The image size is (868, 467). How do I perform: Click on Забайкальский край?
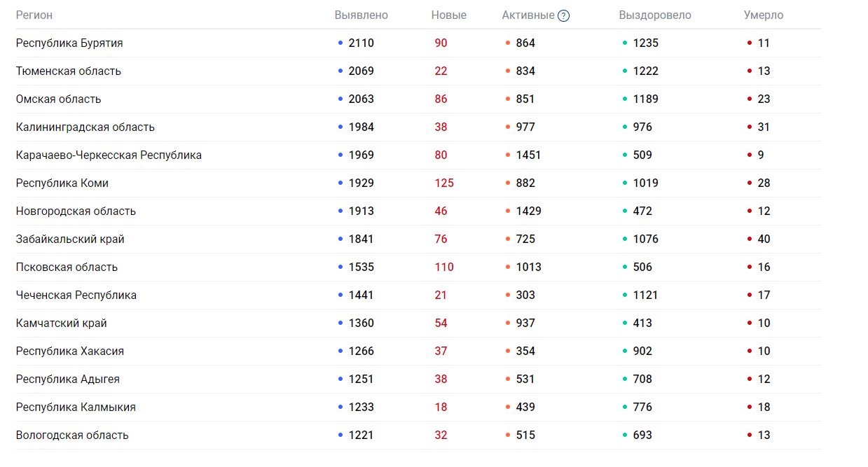tap(70, 239)
